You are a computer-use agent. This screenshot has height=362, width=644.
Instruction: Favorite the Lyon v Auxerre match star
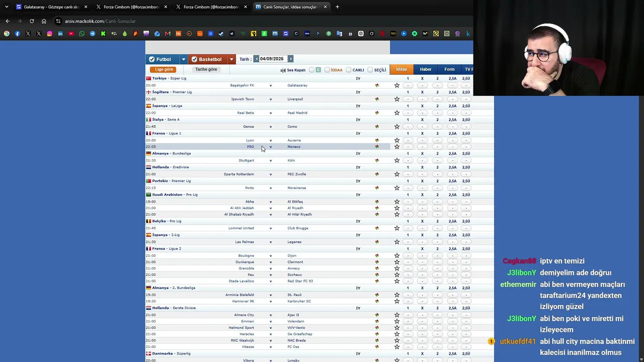396,140
